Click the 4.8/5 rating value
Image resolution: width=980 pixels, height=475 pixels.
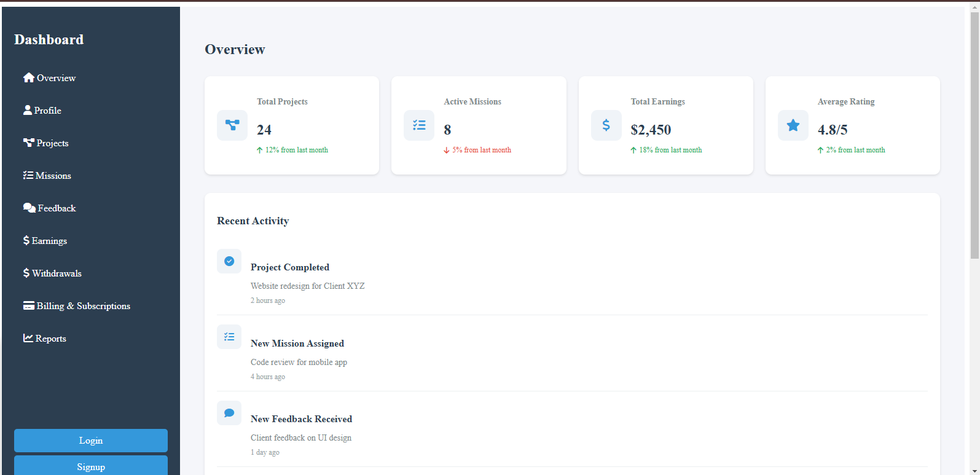[x=833, y=130]
